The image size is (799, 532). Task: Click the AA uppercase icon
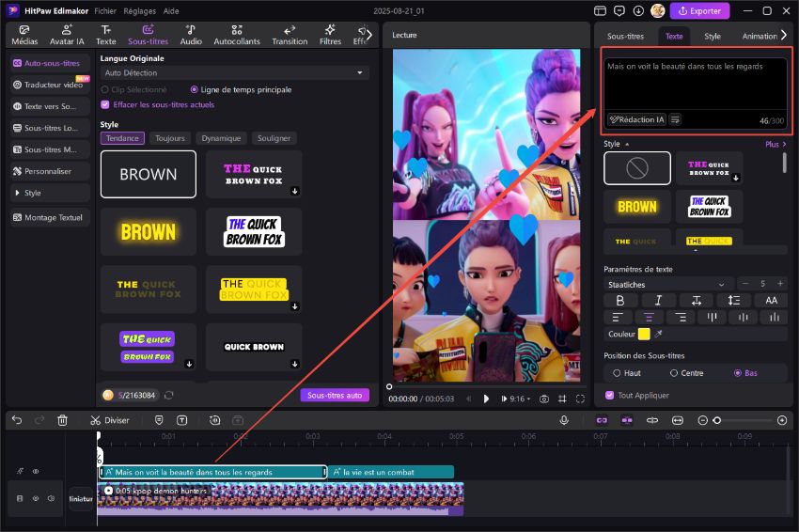772,300
